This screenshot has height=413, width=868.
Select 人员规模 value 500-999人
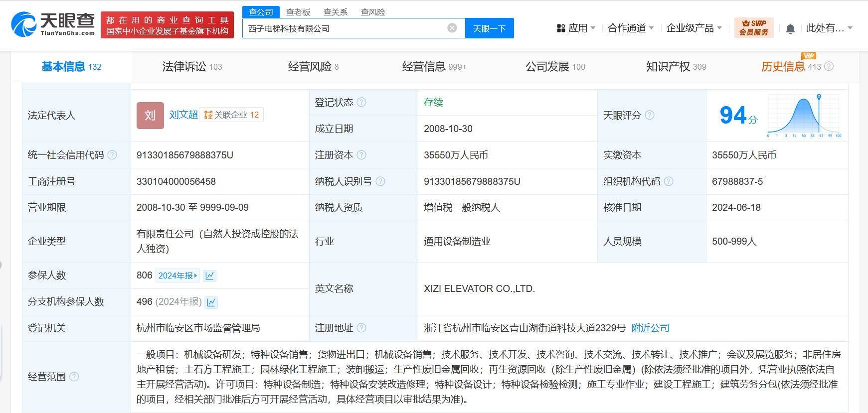pos(734,241)
